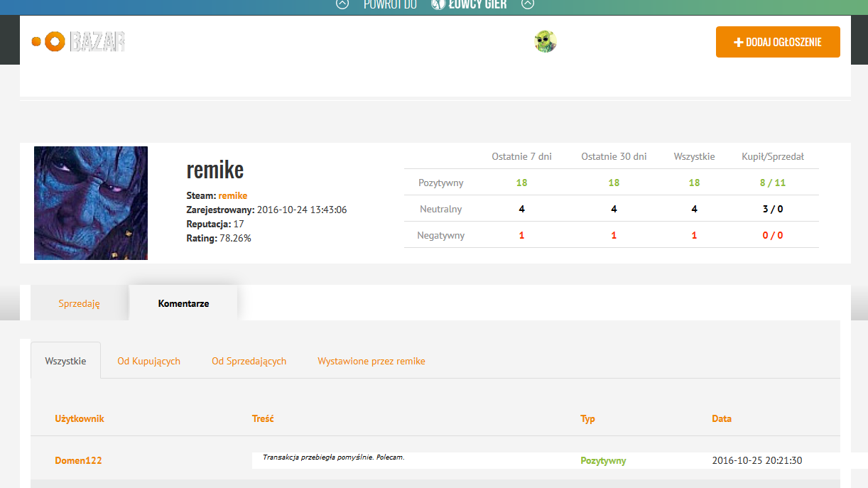Image resolution: width=868 pixels, height=488 pixels.
Task: Show the Wszystkie comments tab
Action: click(x=65, y=361)
